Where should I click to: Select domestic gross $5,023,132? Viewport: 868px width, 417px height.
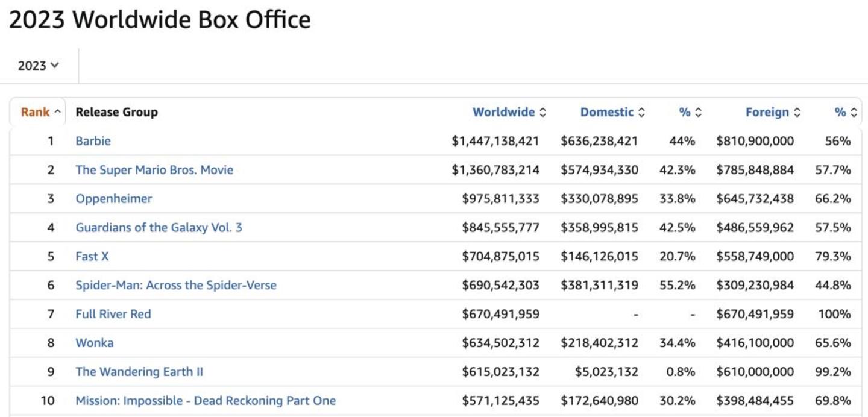[606, 372]
